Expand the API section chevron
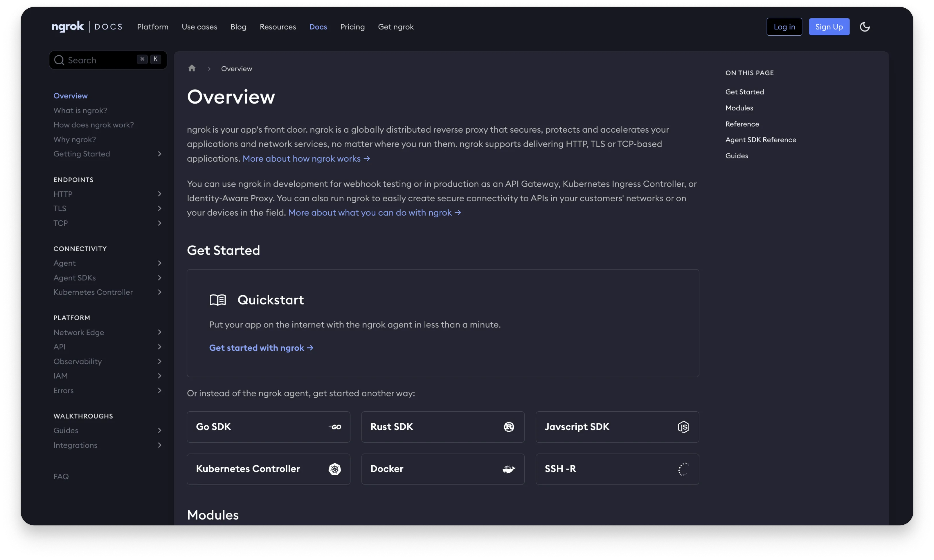This screenshot has height=560, width=934. 159,347
